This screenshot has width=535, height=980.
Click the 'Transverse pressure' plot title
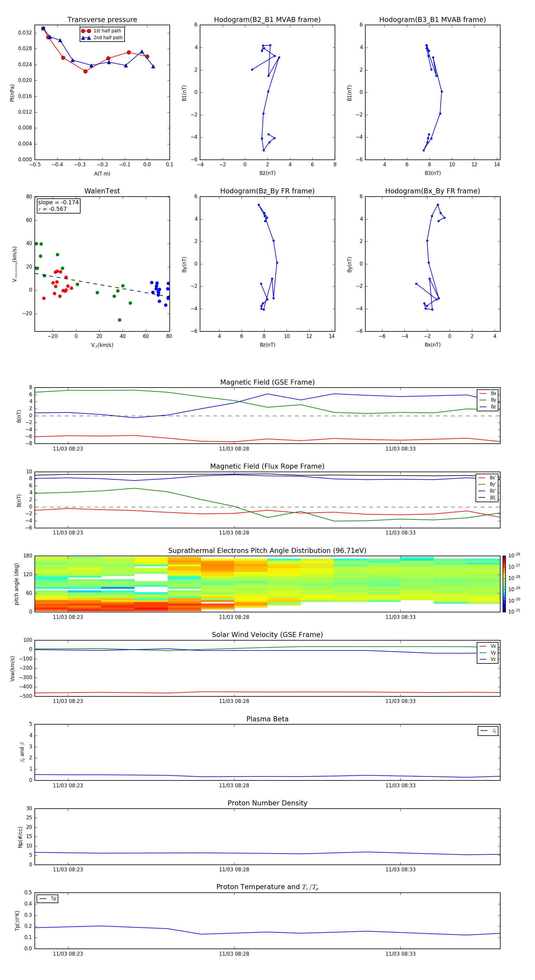click(x=102, y=20)
